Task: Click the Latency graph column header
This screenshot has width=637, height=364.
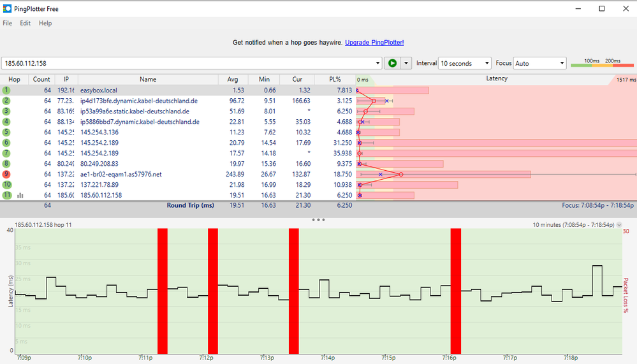Action: pos(497,79)
